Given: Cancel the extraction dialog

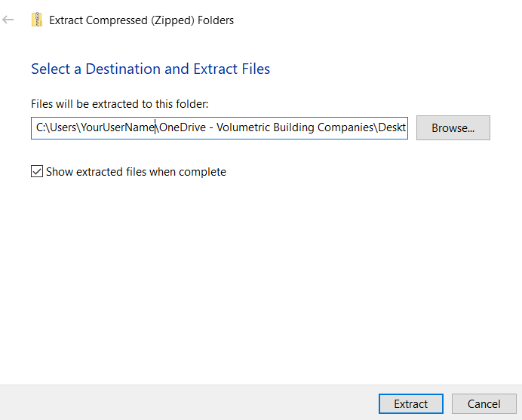Looking at the screenshot, I should (484, 404).
